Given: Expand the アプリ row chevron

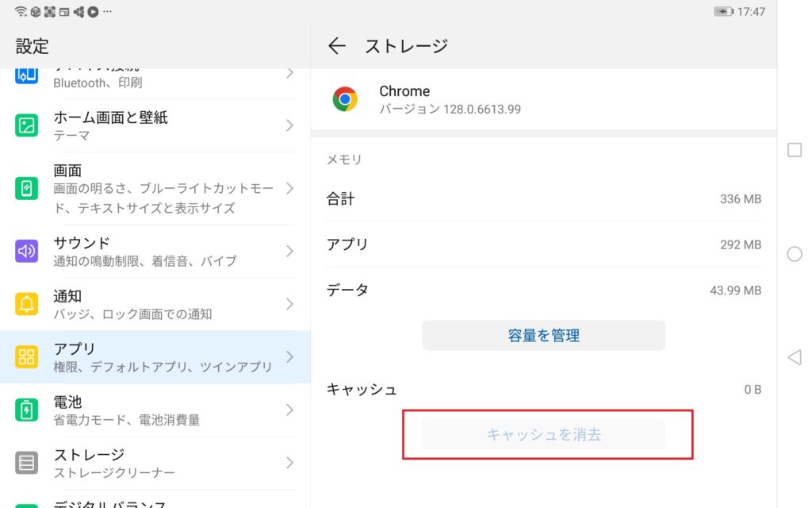Looking at the screenshot, I should 289,357.
